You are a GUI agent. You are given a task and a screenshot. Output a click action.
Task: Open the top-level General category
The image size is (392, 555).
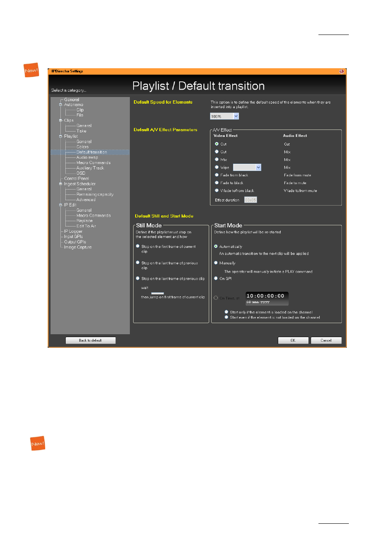(72, 99)
